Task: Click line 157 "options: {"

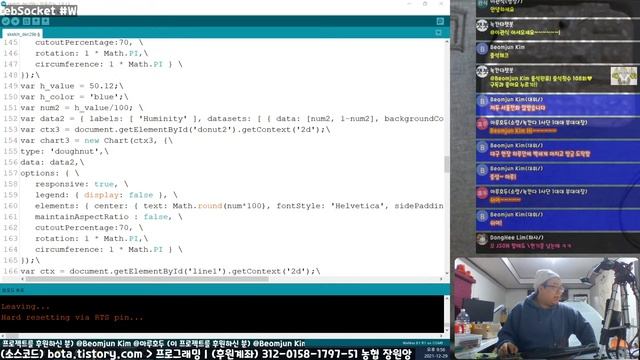Action: click(x=50, y=173)
